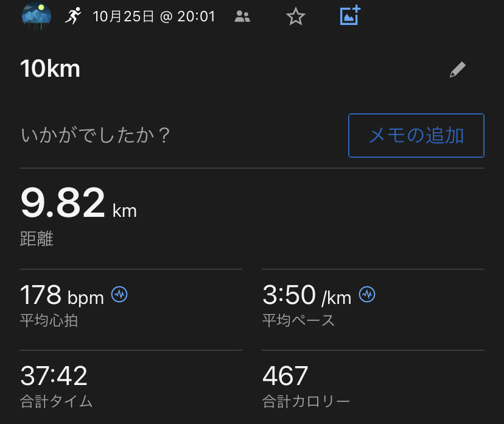Screen dimensions: 504x424
Task: Select the 10km activity title
Action: coord(50,69)
